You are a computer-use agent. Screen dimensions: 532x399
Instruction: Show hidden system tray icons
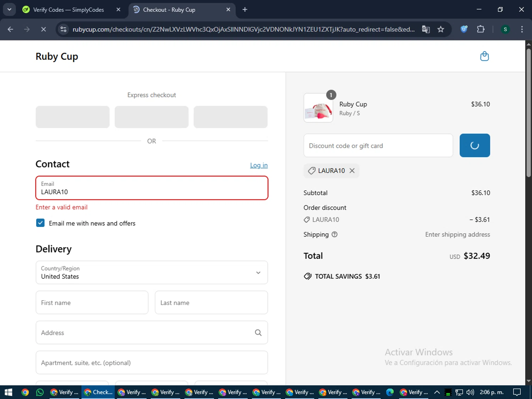pos(437,392)
